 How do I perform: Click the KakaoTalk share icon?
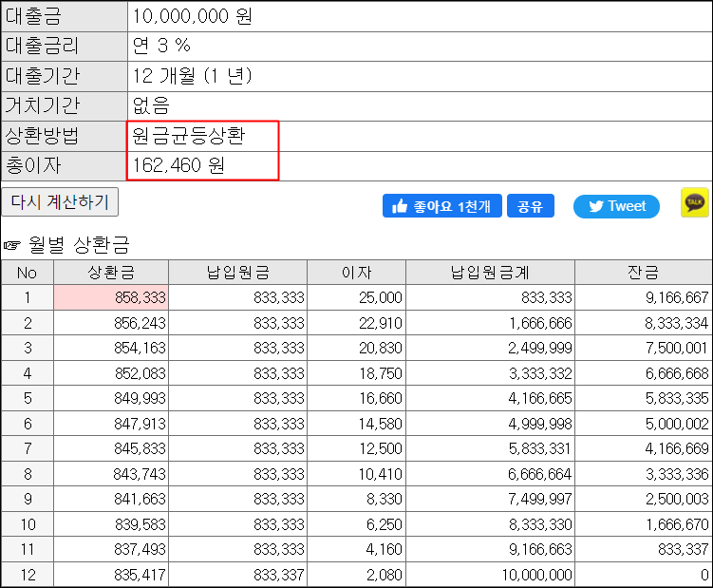click(694, 202)
